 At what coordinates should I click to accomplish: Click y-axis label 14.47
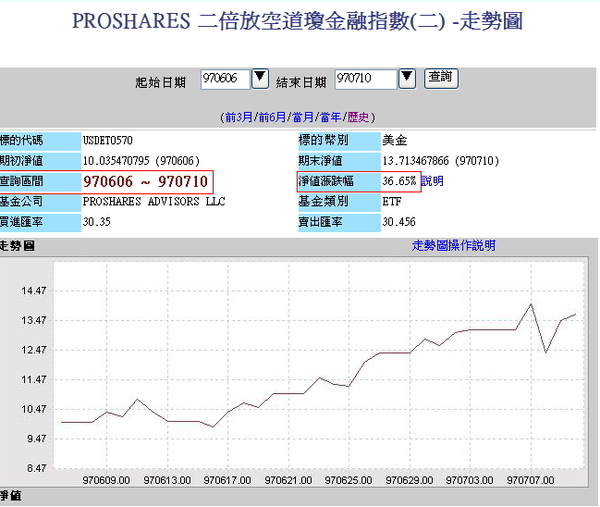(x=34, y=291)
